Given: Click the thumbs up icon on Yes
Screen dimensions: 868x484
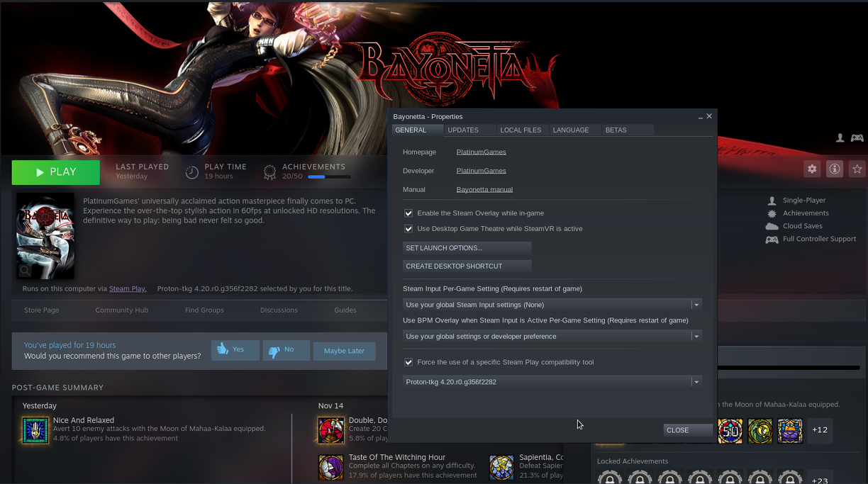Looking at the screenshot, I should tap(223, 349).
